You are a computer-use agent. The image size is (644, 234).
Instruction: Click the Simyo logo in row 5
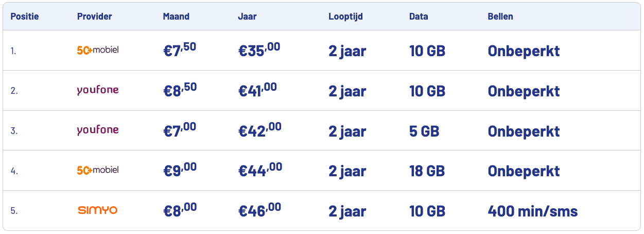97,210
